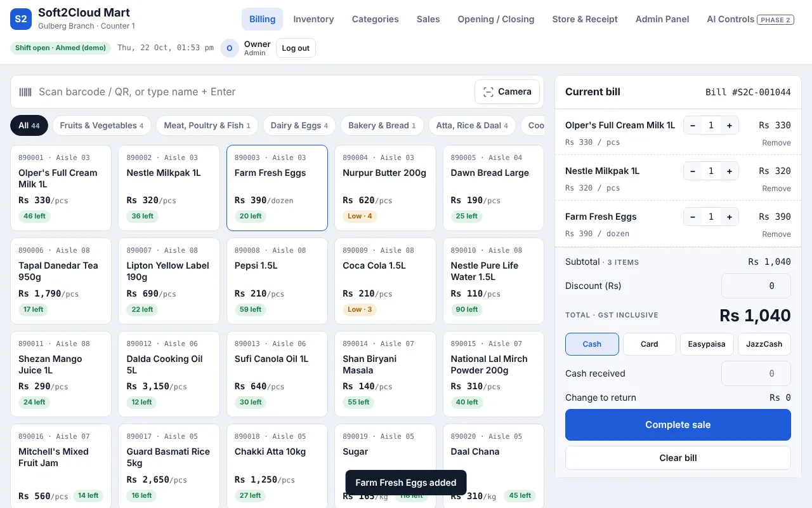Add Lipton Yellow Label 190g
812x508 pixels.
(x=169, y=281)
